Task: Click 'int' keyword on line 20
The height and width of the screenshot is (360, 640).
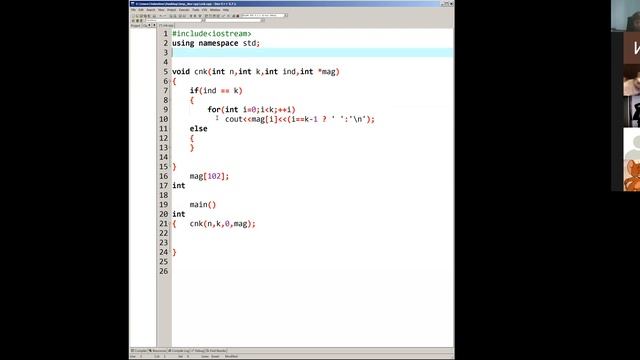Action: point(178,214)
